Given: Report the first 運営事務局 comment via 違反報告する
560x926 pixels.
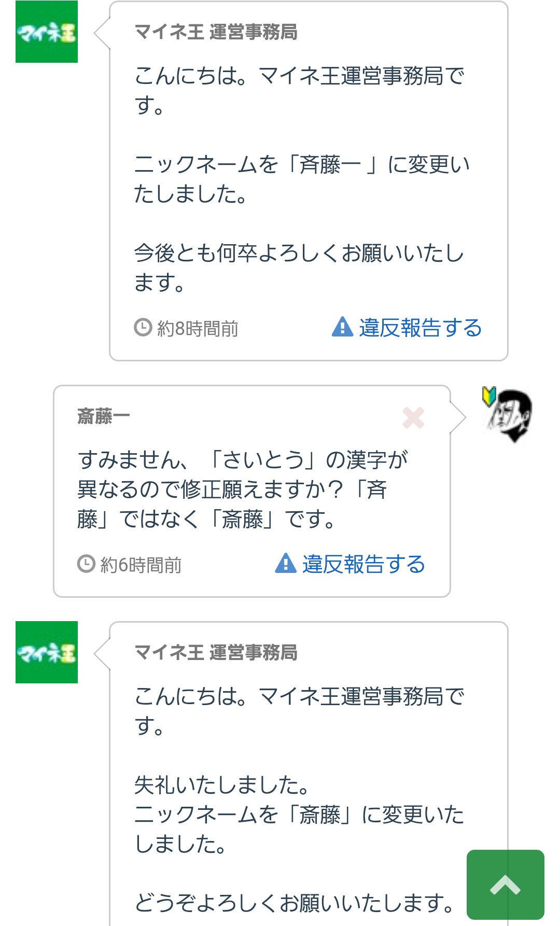Looking at the screenshot, I should (420, 328).
